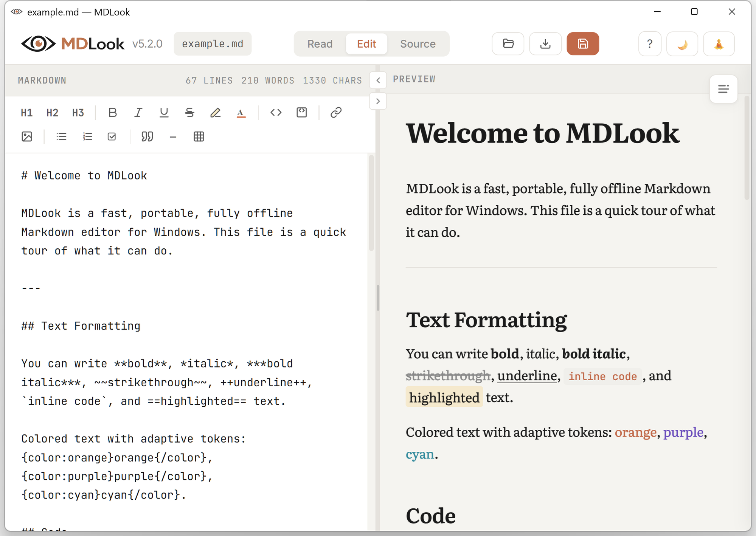Screen dimensions: 756x536
Task: Insert a blockquote
Action: [147, 136]
